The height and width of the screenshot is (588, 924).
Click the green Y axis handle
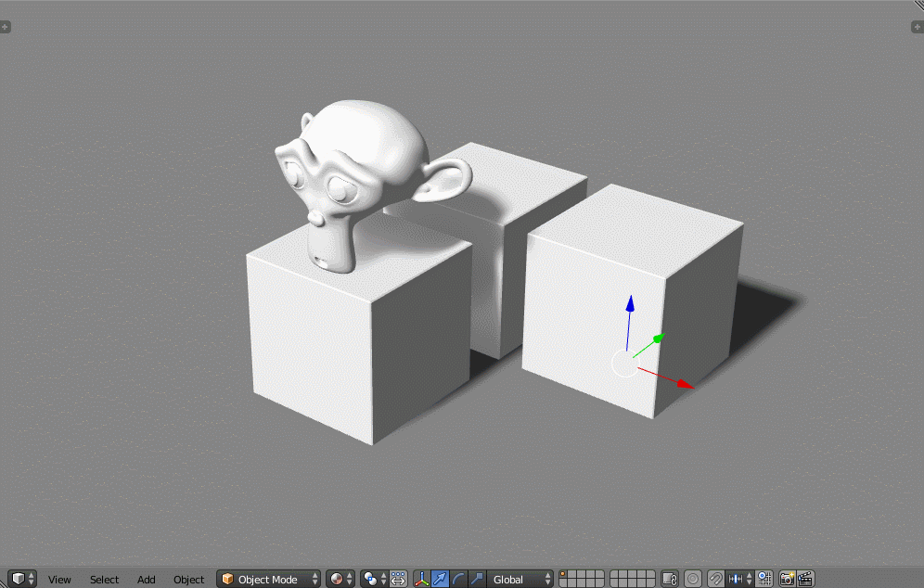[x=659, y=339]
